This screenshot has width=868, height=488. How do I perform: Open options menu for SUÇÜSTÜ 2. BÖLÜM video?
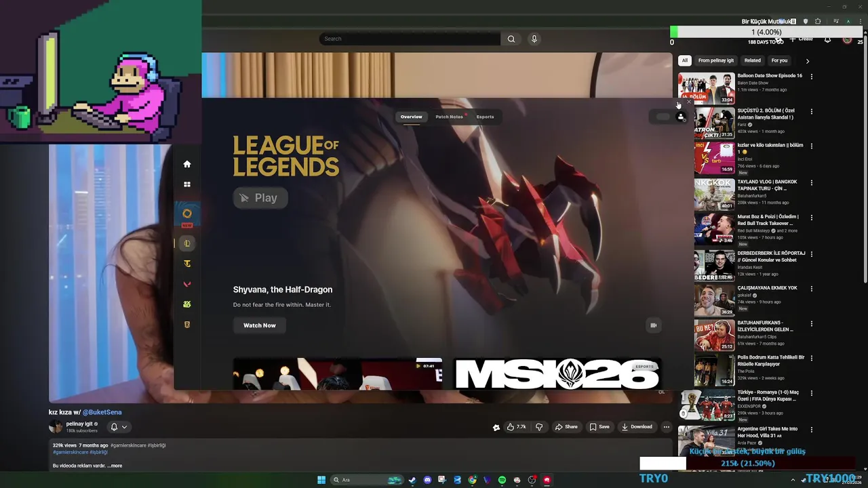811,111
